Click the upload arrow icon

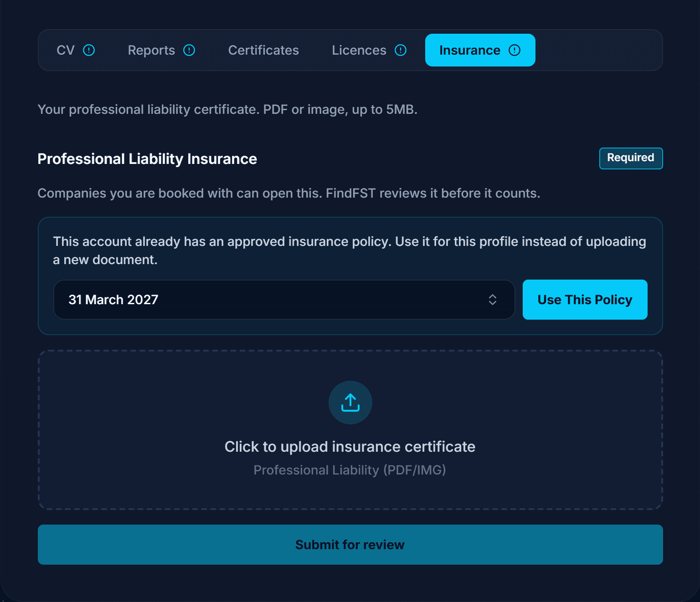click(350, 403)
